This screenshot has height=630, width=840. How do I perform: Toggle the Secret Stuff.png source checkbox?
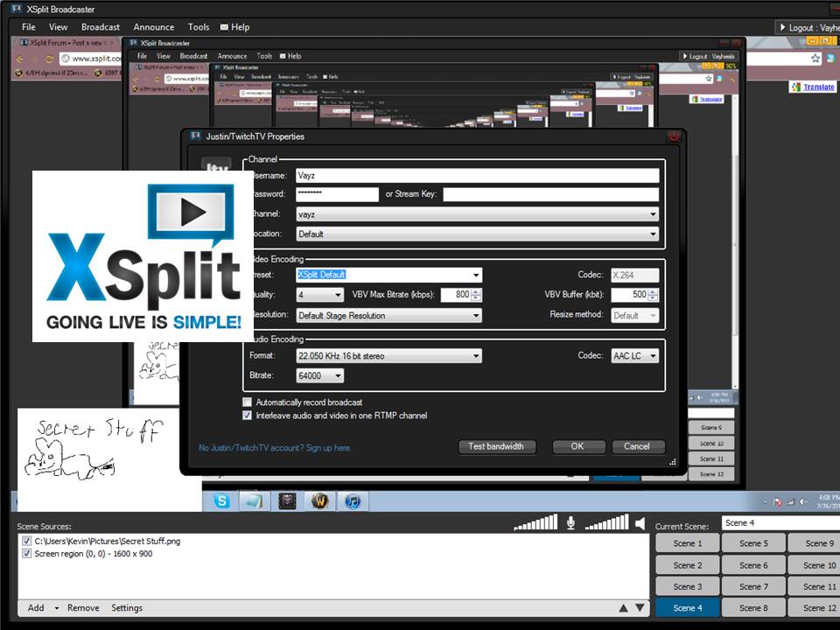(26, 541)
